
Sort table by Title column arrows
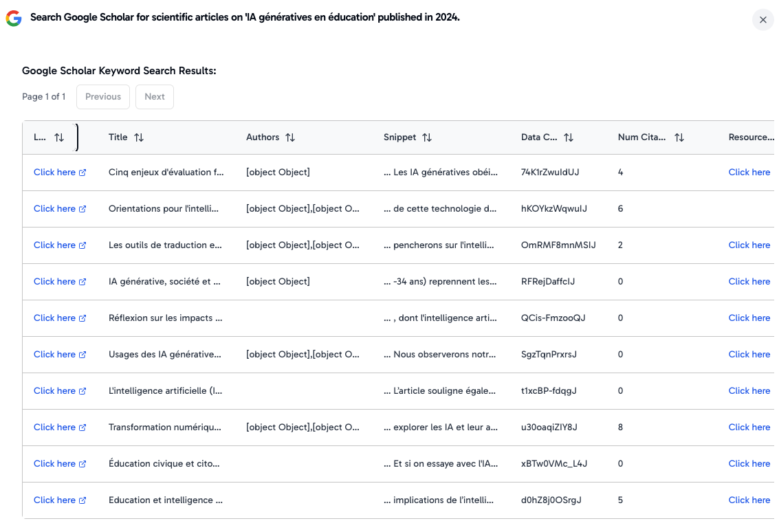point(139,137)
